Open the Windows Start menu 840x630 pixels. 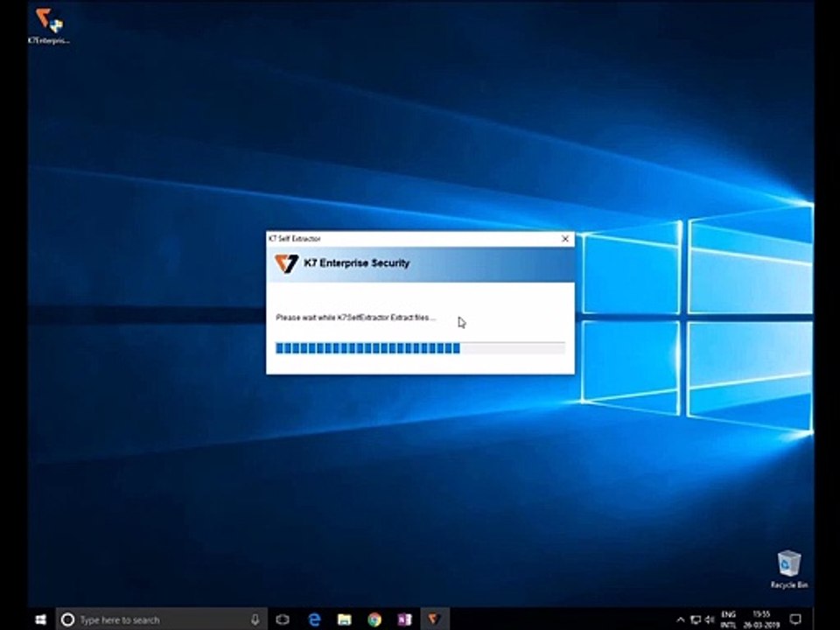click(41, 619)
